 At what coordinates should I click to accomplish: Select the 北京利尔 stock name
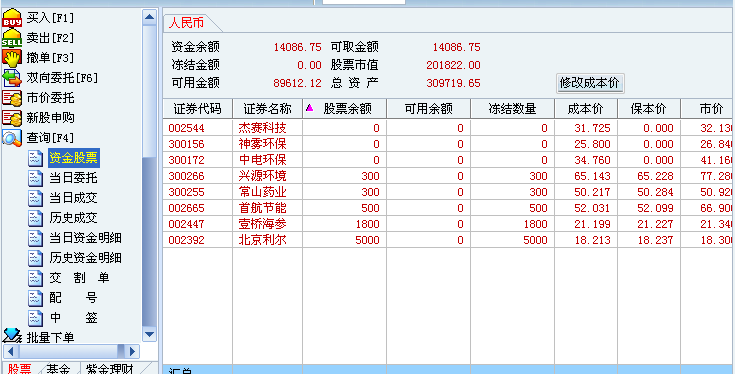pyautogui.click(x=262, y=240)
